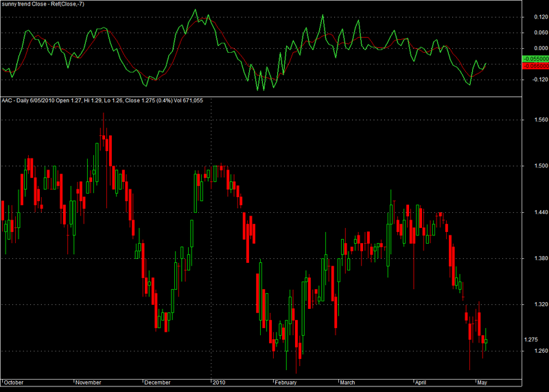Viewport: 549px width, 392px height.
Task: Select the green -0.055000 indicator value label
Action: [535, 59]
